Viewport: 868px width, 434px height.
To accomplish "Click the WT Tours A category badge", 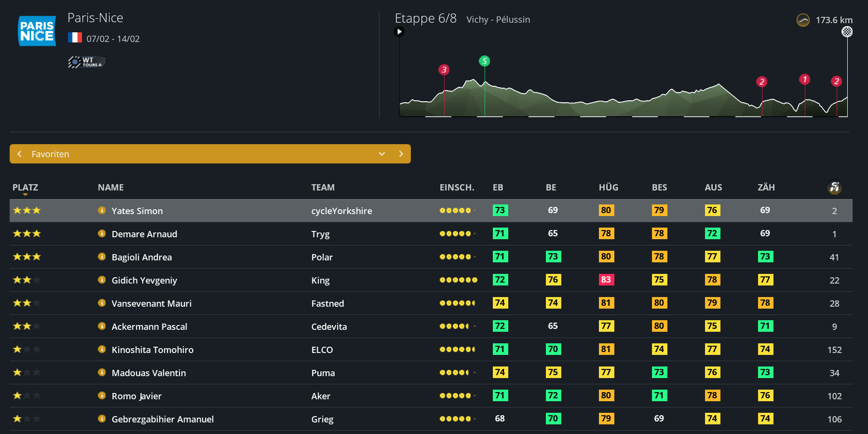I will (x=87, y=62).
